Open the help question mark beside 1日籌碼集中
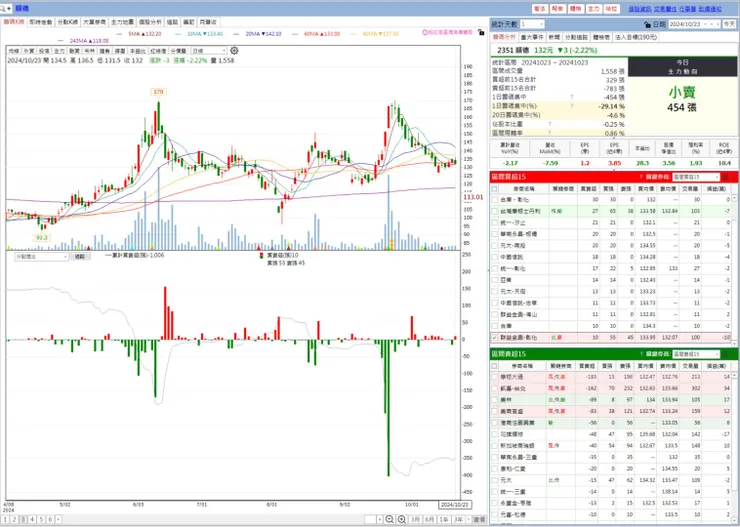This screenshot has width=740, height=527. click(572, 97)
